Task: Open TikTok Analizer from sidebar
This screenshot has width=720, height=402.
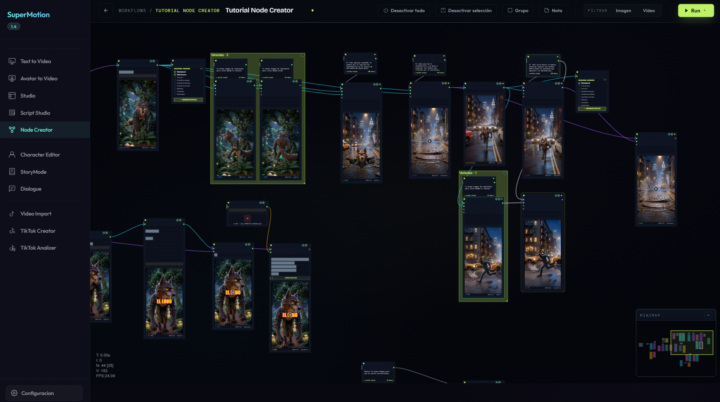Action: [x=38, y=248]
